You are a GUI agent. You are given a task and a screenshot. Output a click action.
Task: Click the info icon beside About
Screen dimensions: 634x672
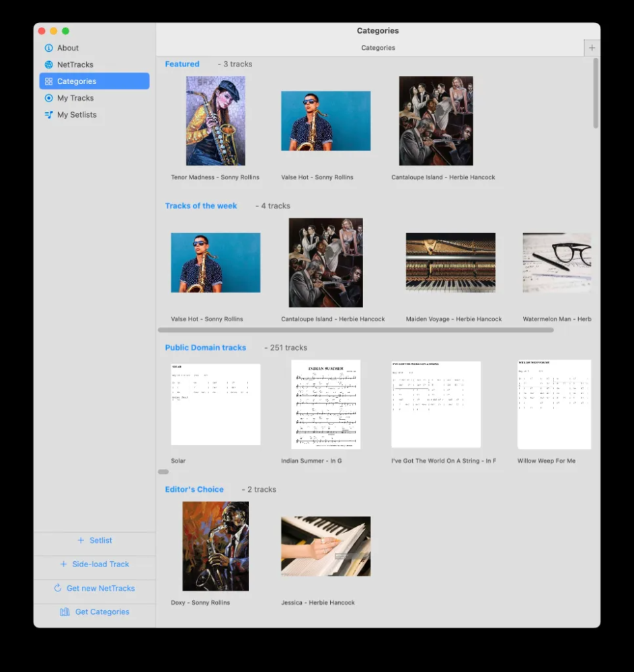[48, 48]
